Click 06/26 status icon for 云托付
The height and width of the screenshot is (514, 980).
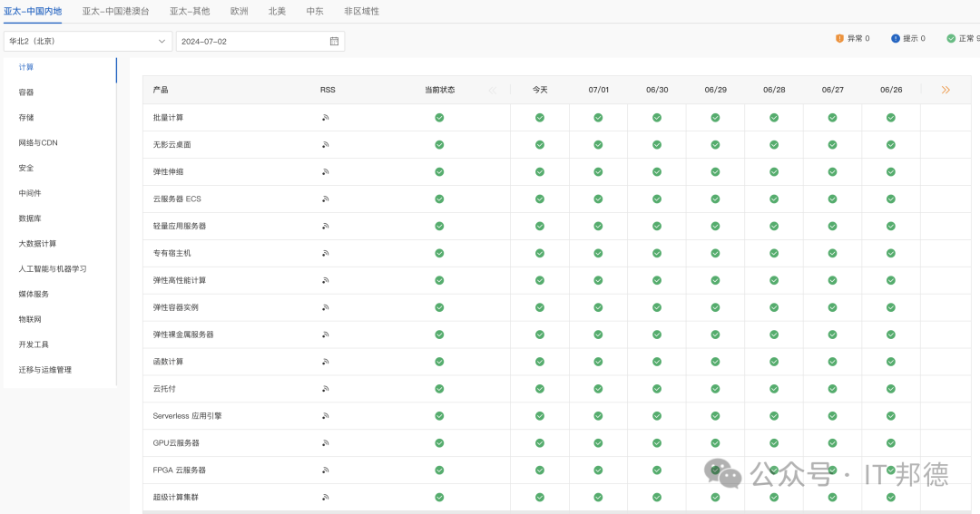tap(891, 389)
